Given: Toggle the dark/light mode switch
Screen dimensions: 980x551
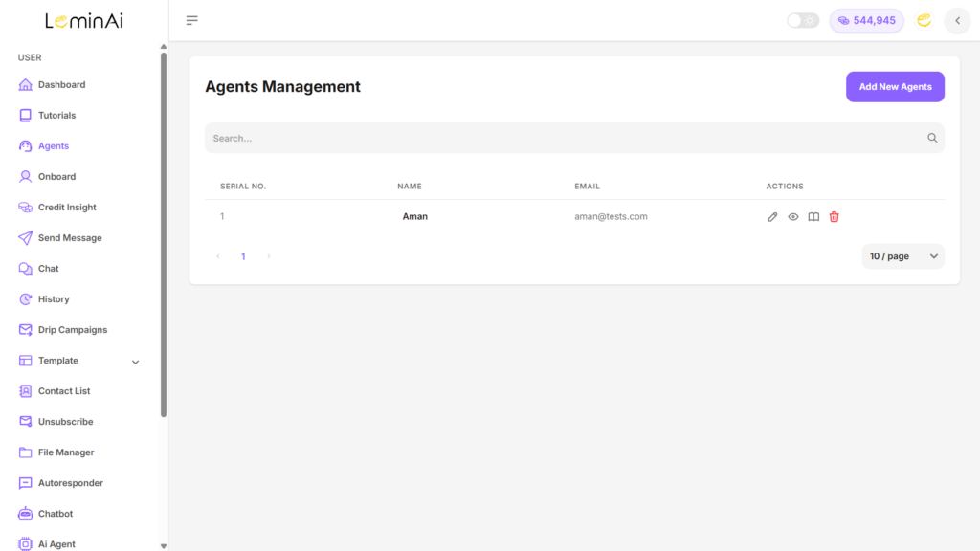Looking at the screenshot, I should point(803,21).
